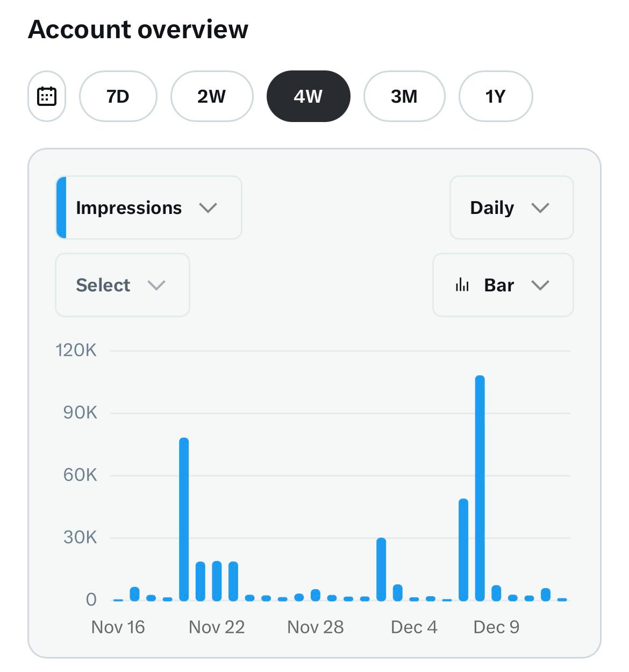Click the bar chart icon beside Bar
The width and height of the screenshot is (629, 672).
click(x=462, y=285)
